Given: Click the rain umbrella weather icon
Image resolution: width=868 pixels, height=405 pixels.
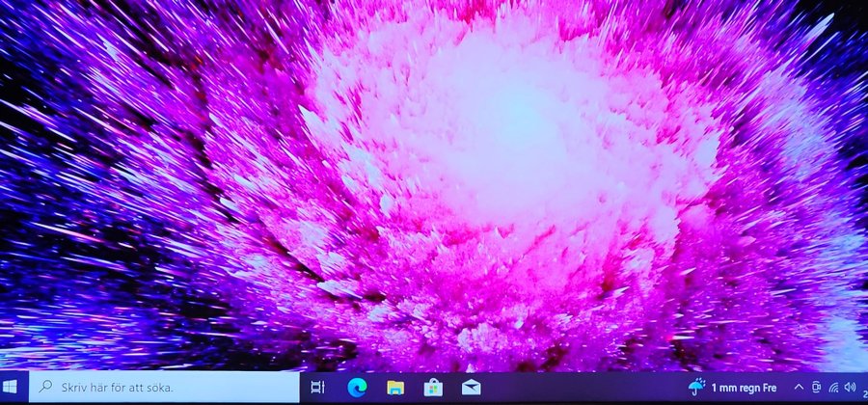Looking at the screenshot, I should tap(696, 387).
